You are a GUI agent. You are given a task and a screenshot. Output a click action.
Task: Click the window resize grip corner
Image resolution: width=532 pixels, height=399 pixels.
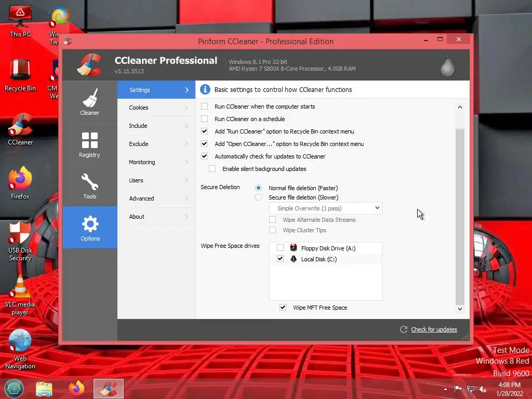(465, 337)
